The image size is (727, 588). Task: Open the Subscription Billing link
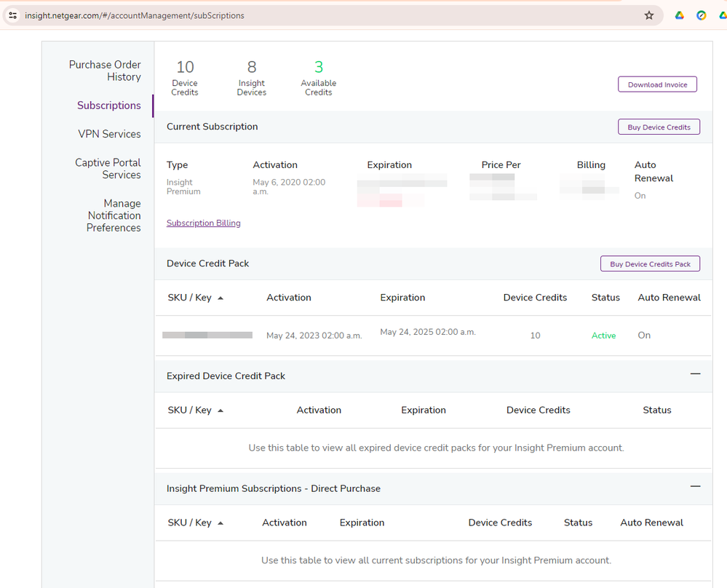click(x=203, y=223)
